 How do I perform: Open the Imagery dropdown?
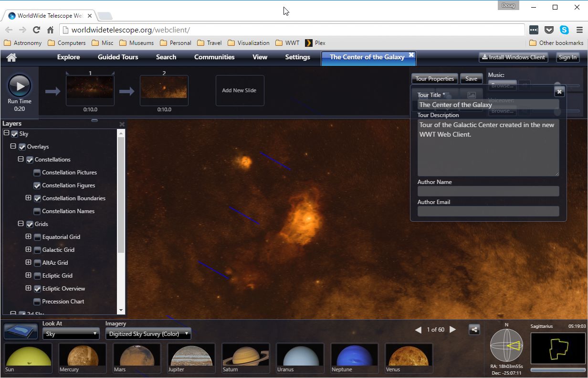(x=148, y=334)
